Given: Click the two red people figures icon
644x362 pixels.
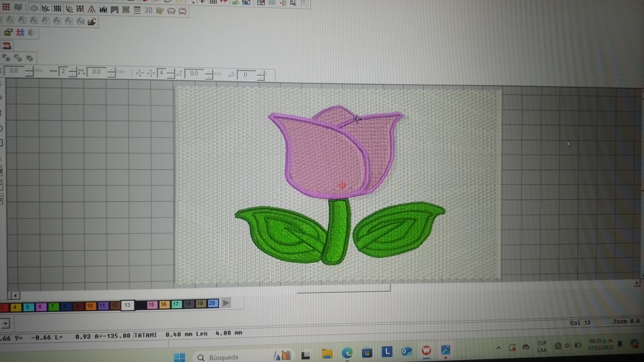Looking at the screenshot, I should click(20, 33).
